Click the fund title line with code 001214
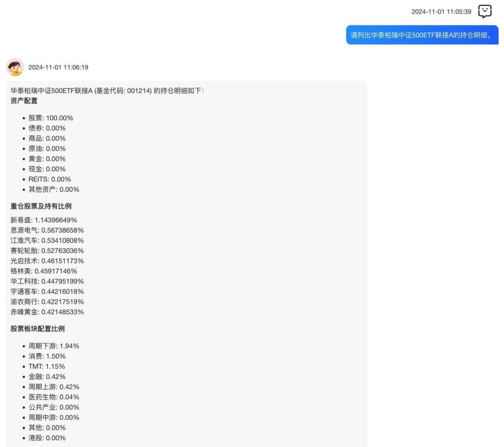 pyautogui.click(x=107, y=91)
